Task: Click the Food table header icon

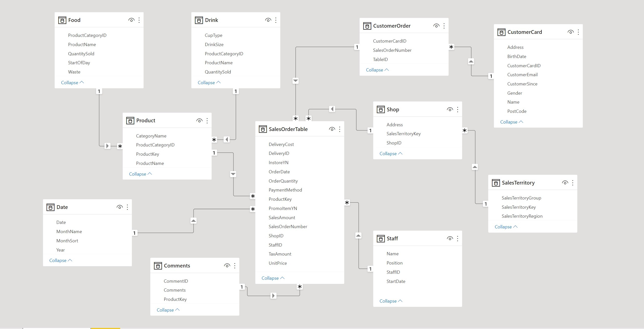Action: coord(62,20)
